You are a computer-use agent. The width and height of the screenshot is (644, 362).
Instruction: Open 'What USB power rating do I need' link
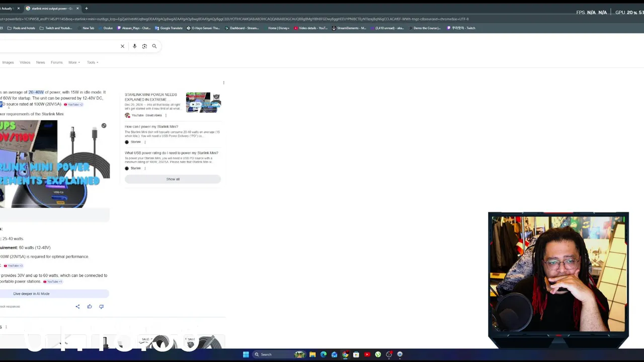click(x=172, y=153)
